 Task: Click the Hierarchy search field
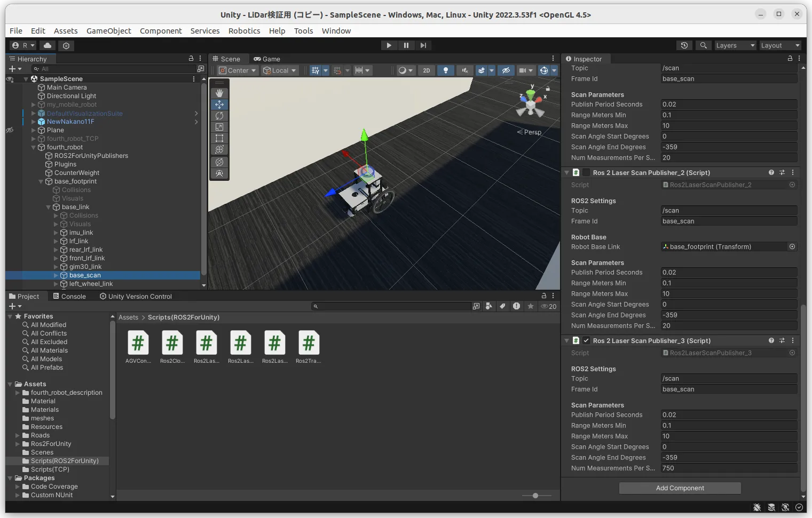pyautogui.click(x=113, y=69)
